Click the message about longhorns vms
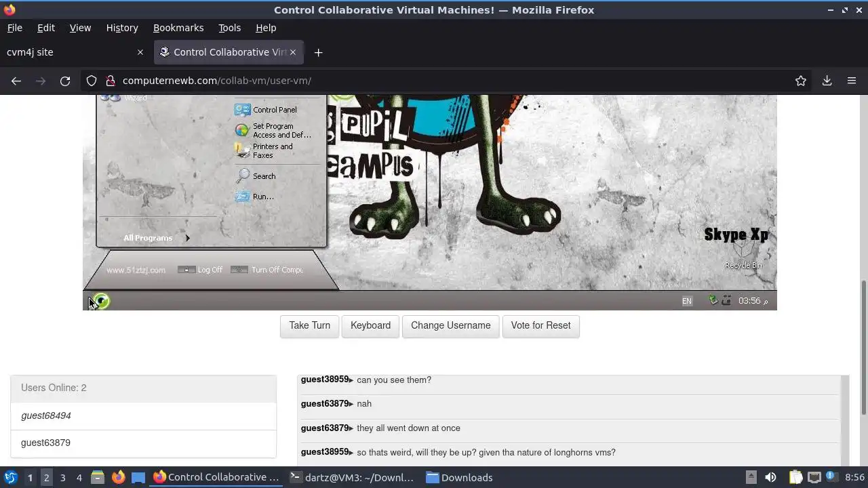The width and height of the screenshot is (868, 488). coord(486,453)
